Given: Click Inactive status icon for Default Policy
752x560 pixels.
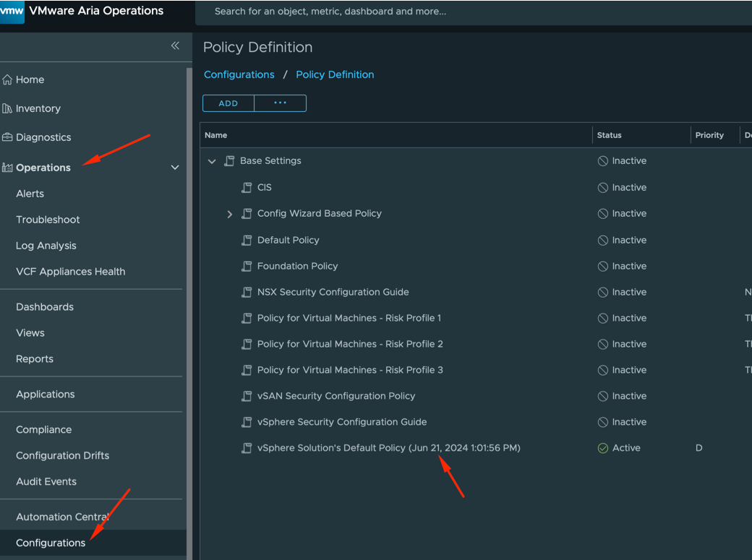Looking at the screenshot, I should coord(602,240).
